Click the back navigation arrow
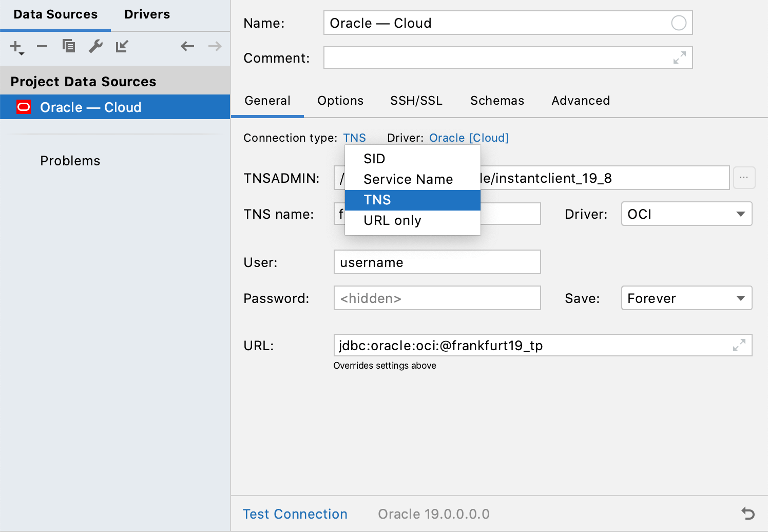The height and width of the screenshot is (532, 768). click(x=187, y=46)
